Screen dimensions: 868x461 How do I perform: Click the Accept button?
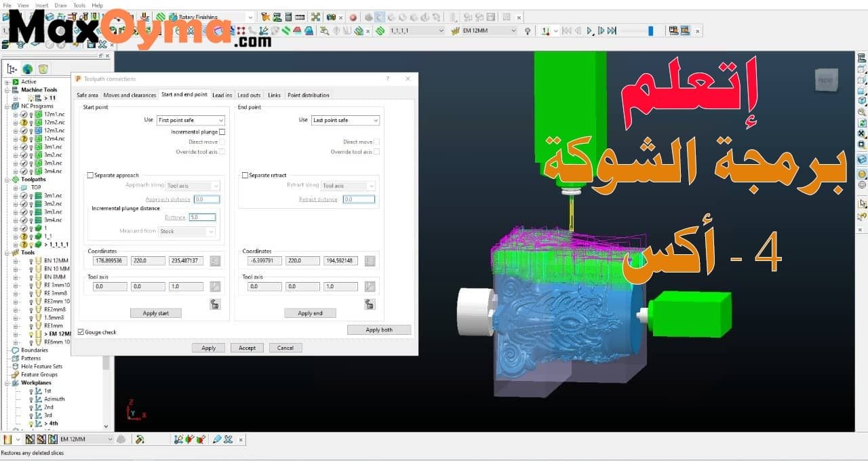(247, 348)
